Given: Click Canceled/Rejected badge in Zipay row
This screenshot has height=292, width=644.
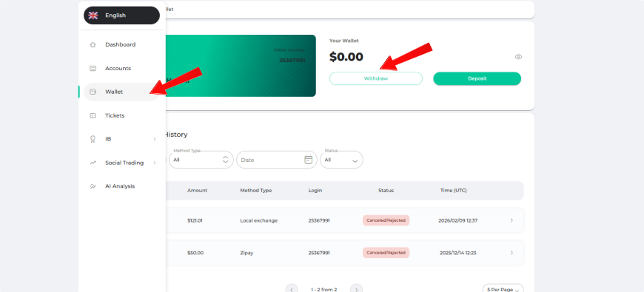Looking at the screenshot, I should (x=386, y=253).
